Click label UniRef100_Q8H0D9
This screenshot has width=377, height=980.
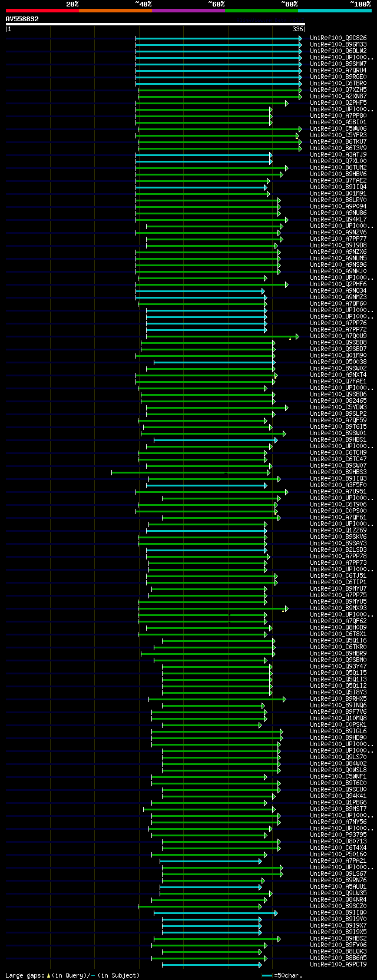(338, 628)
